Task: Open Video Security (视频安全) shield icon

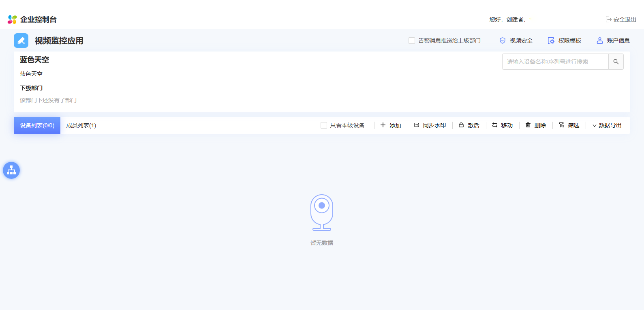Action: (x=503, y=41)
